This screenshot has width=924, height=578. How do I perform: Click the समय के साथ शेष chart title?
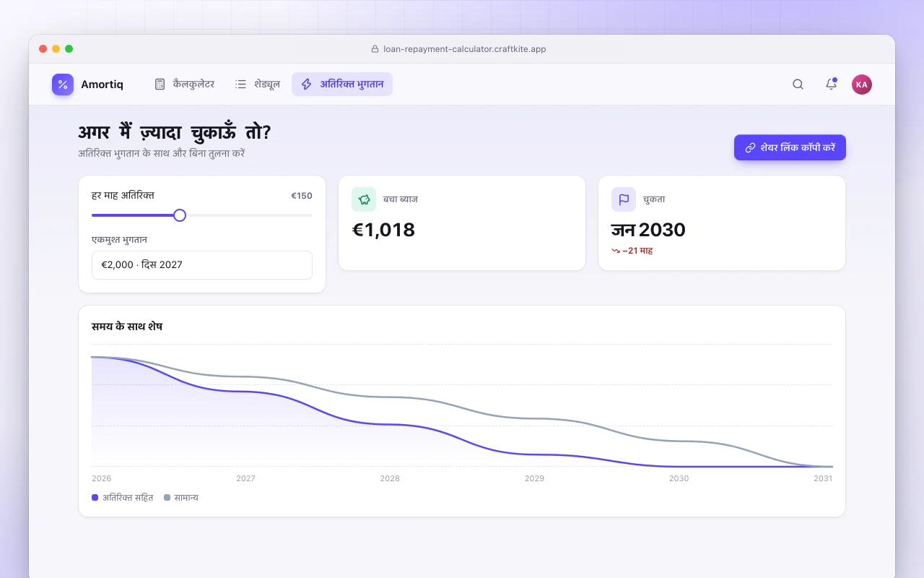tap(127, 327)
